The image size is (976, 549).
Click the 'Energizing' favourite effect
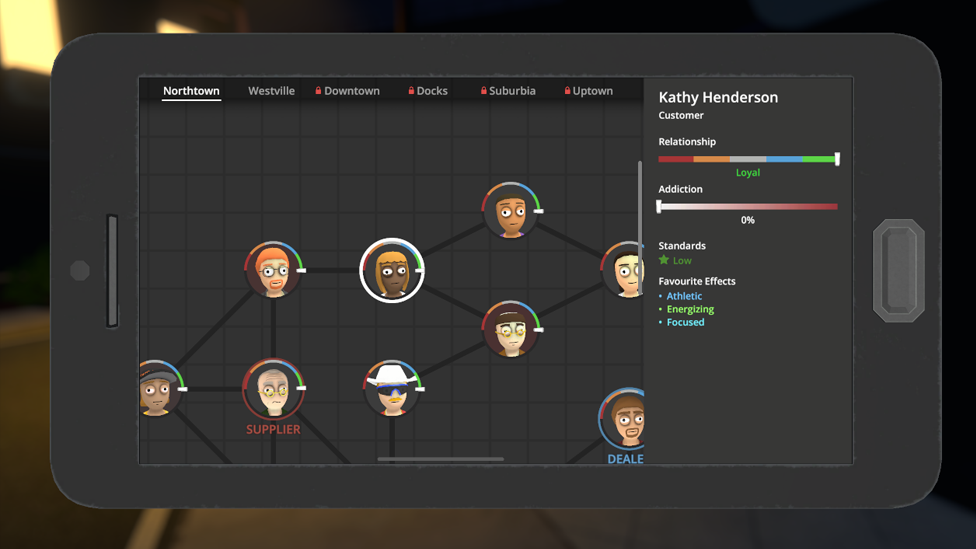click(x=690, y=309)
